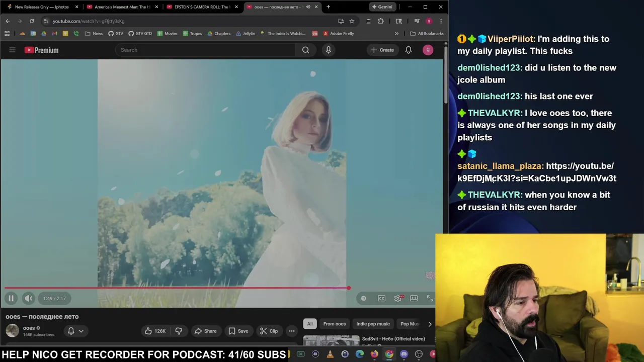Open the ooes channel name link
The image size is (644, 362).
pos(29,328)
